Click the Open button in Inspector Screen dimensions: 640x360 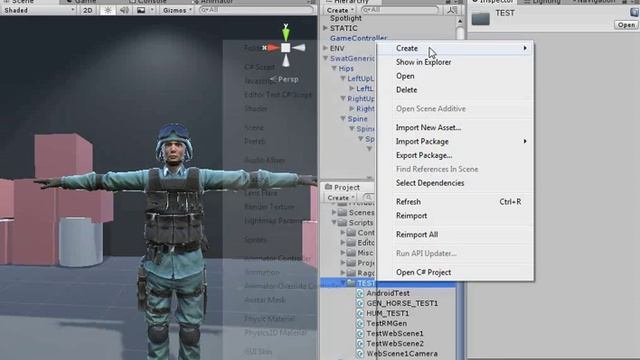pos(626,25)
